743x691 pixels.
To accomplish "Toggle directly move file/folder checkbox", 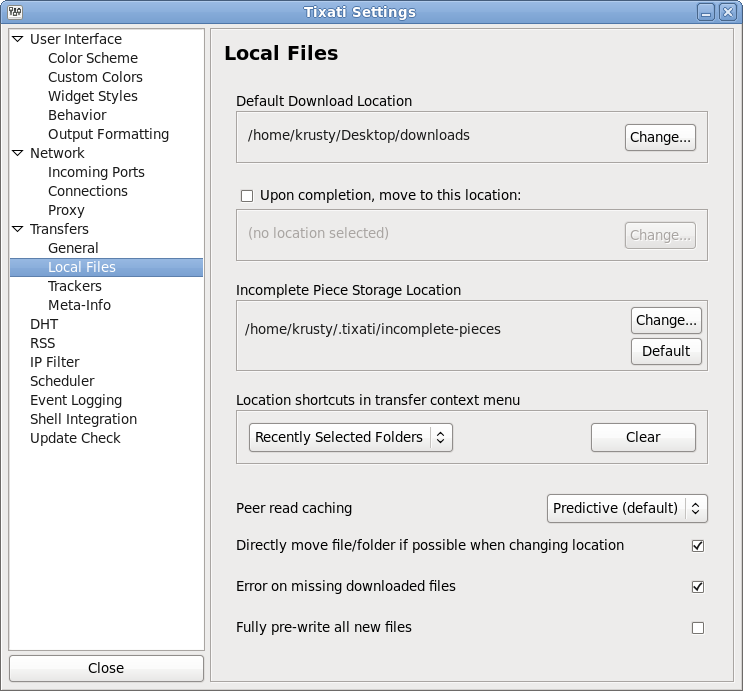I will pos(698,546).
